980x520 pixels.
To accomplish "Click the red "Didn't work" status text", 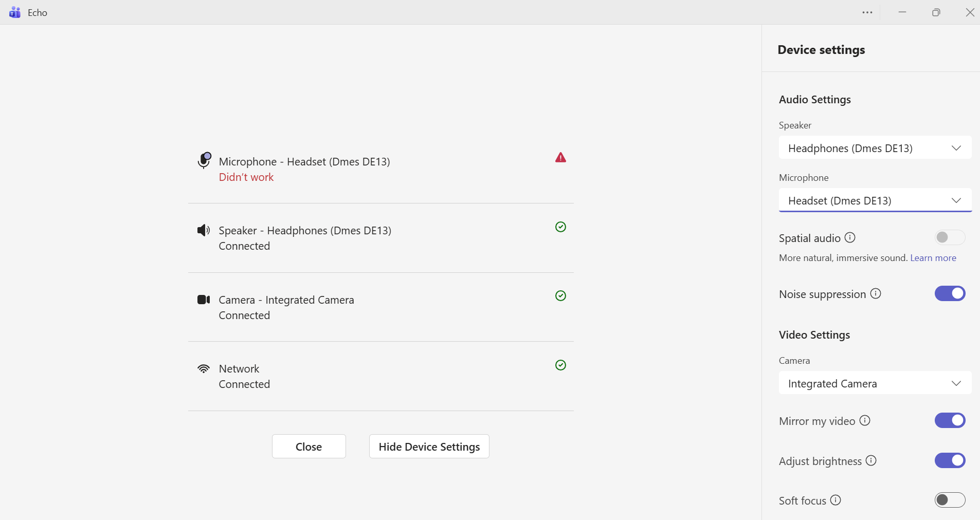I will 246,177.
